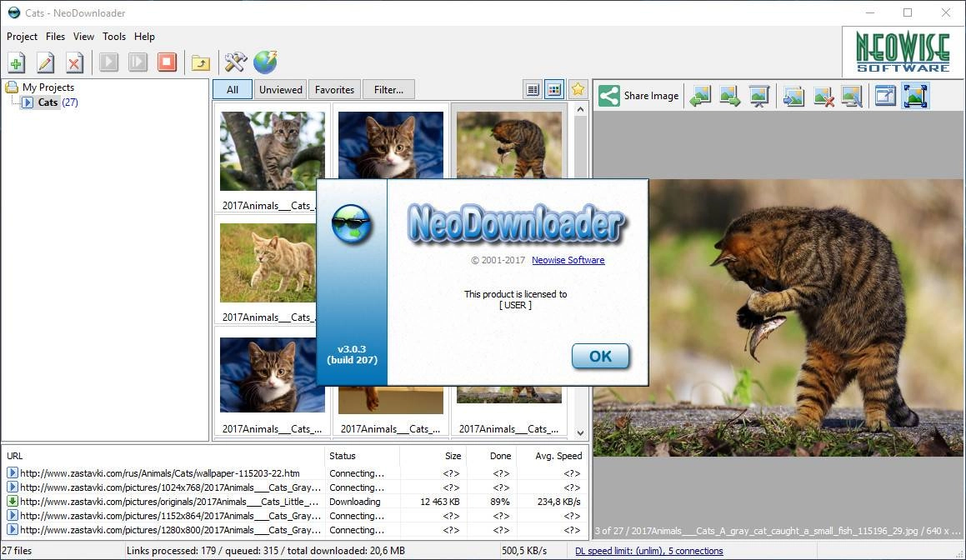The height and width of the screenshot is (560, 966).
Task: Click the Edit Project pencil icon
Action: tap(46, 62)
